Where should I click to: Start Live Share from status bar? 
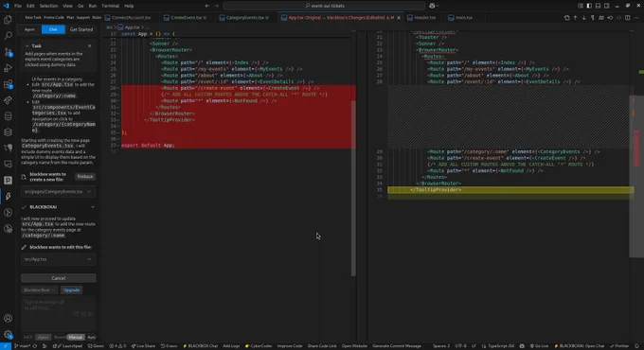click(x=143, y=346)
